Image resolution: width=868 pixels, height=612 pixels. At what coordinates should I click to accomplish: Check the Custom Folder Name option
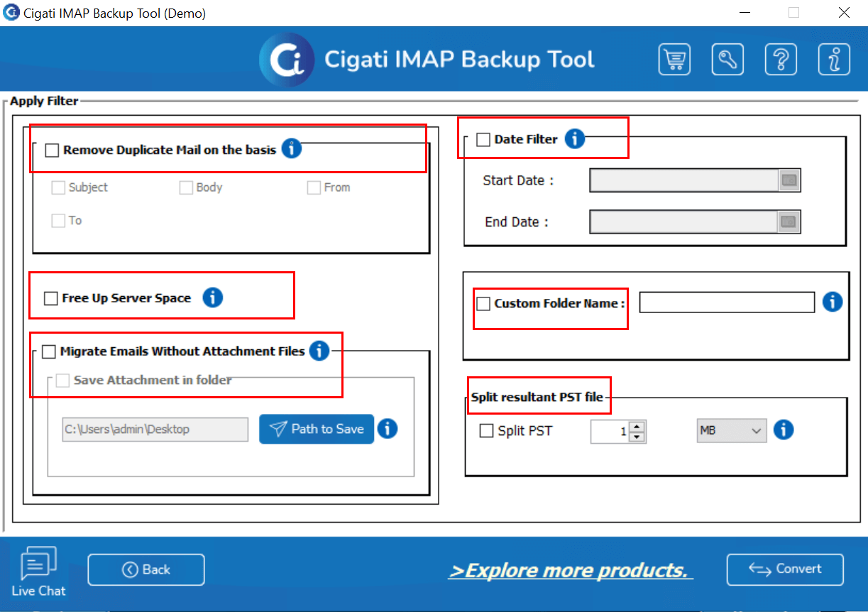click(483, 304)
